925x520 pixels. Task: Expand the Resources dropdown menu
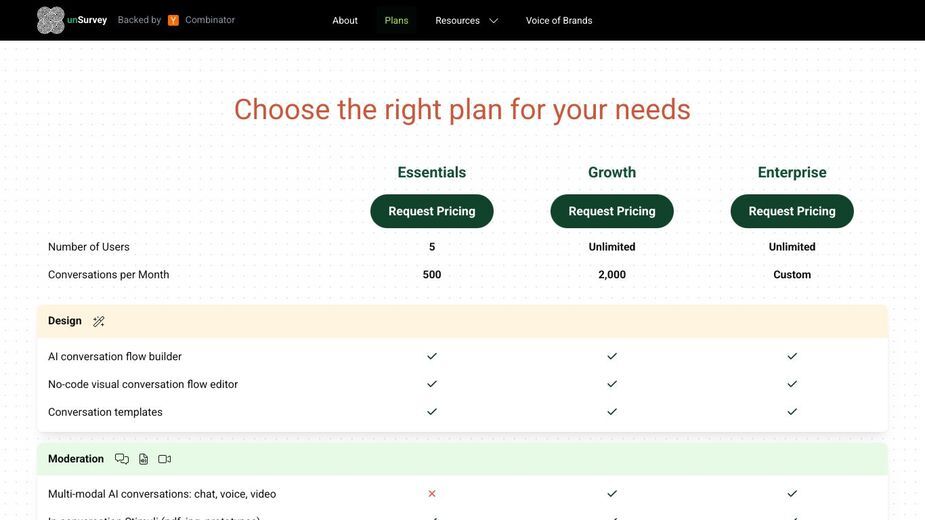coord(467,20)
